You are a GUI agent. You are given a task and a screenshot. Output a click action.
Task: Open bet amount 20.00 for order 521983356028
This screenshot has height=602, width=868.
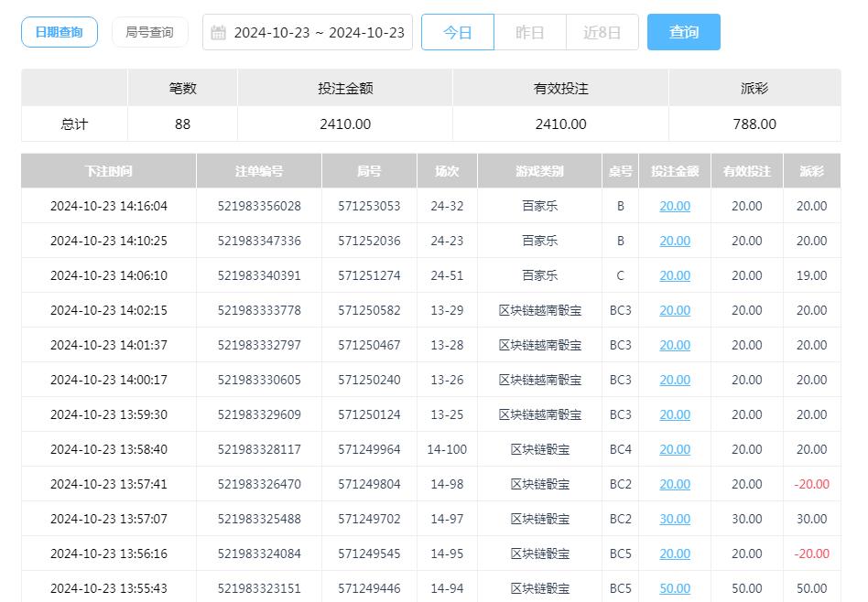[674, 206]
